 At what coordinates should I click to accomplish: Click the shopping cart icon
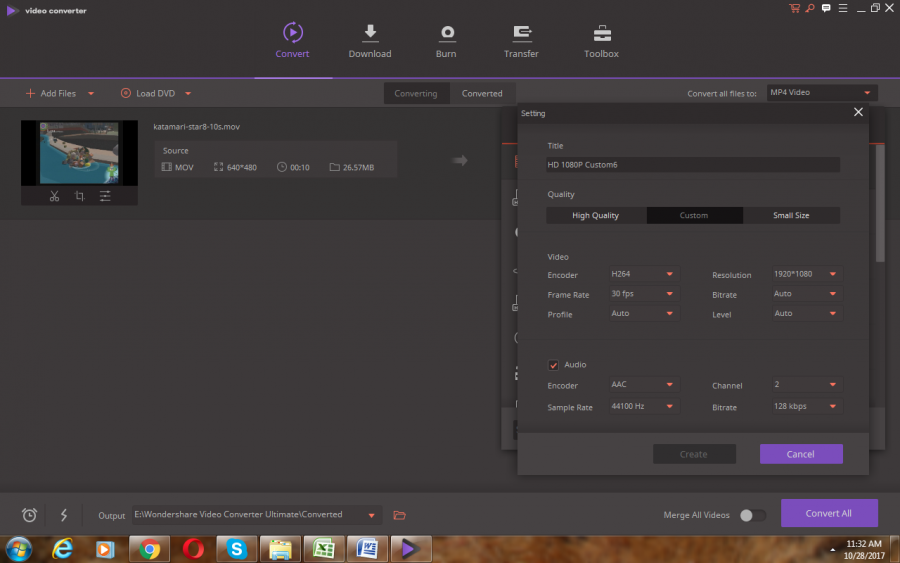pyautogui.click(x=794, y=8)
